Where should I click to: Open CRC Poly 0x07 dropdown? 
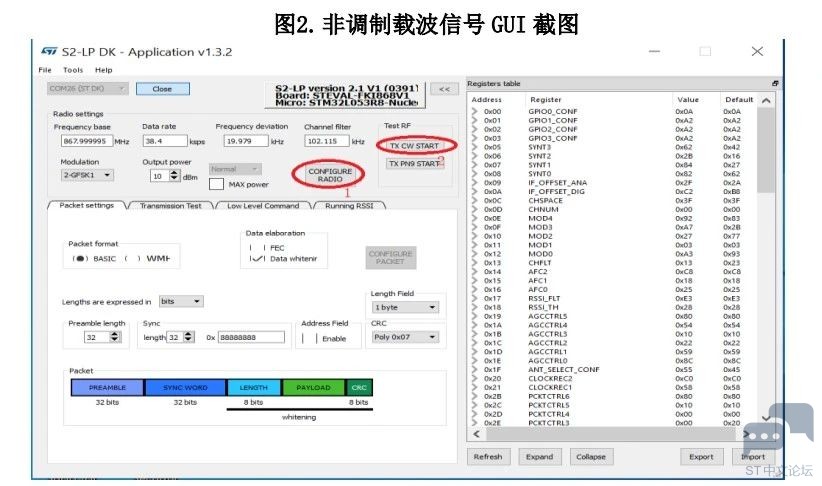click(405, 337)
